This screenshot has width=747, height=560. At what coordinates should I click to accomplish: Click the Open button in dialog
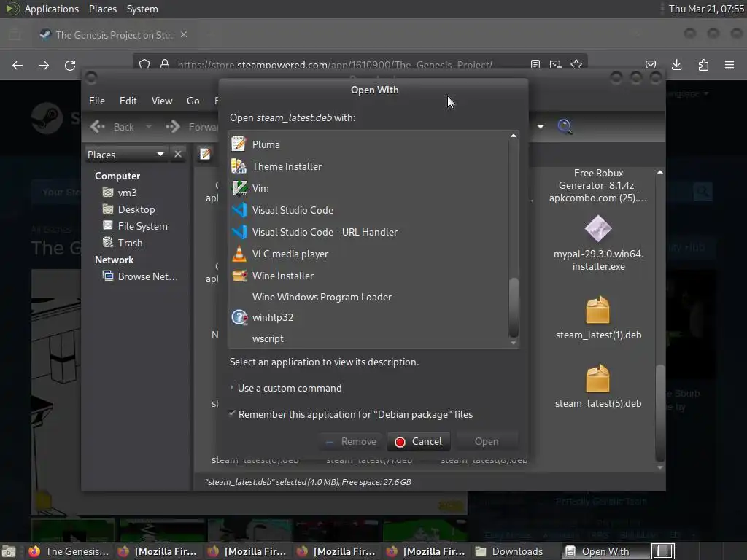[487, 441]
